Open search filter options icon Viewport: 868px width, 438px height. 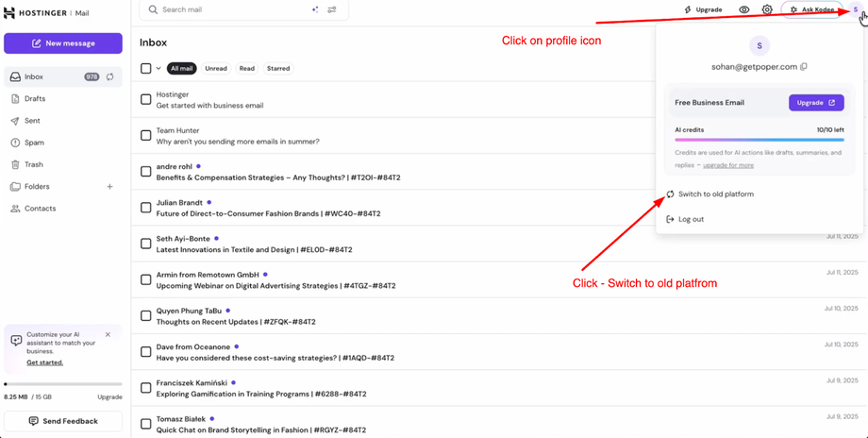(x=331, y=9)
